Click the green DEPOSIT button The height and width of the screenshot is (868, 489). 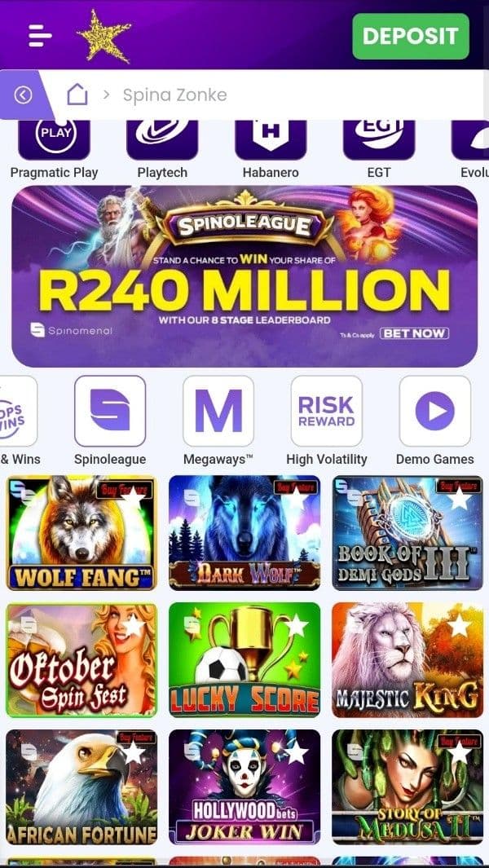411,36
